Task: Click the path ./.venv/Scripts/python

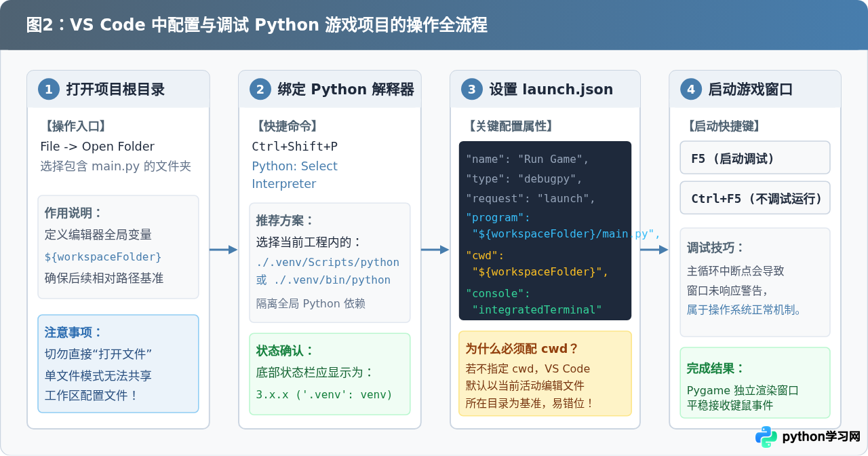Action: [328, 262]
